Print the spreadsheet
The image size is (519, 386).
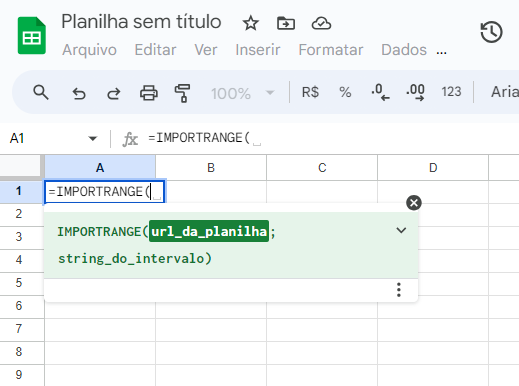click(148, 93)
